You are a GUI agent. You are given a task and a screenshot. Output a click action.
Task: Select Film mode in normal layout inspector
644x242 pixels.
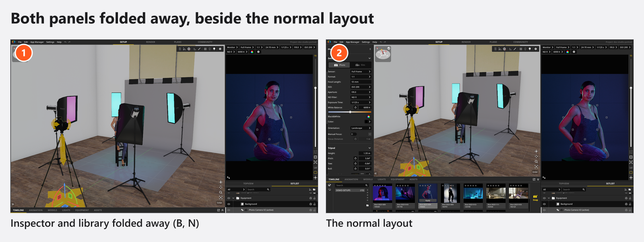360,65
